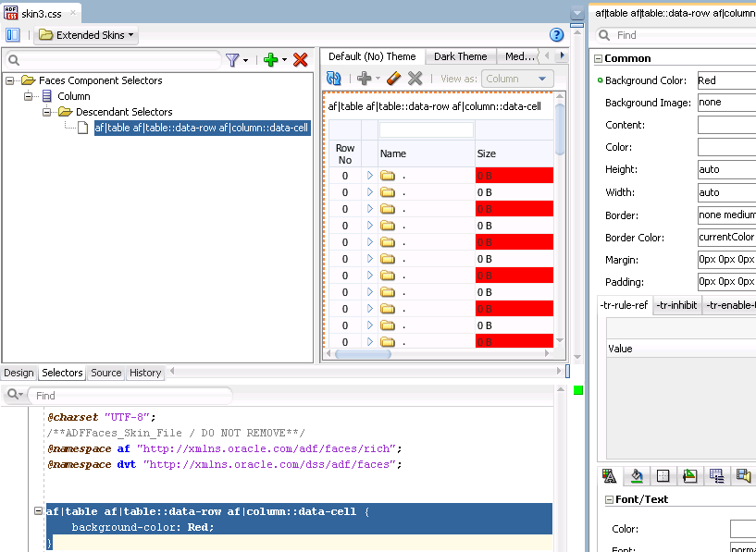Image resolution: width=756 pixels, height=552 pixels.
Task: Show previous theme tabs with left arrow
Action: 547,55
